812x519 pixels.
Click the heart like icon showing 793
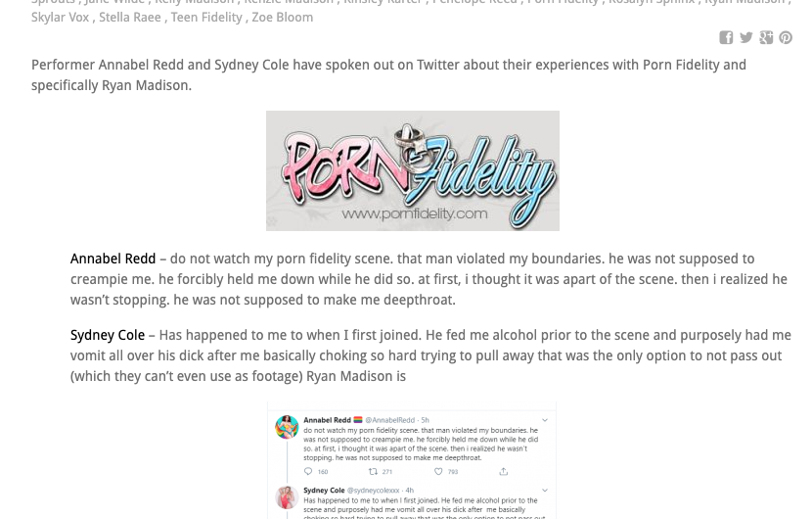[x=438, y=471]
